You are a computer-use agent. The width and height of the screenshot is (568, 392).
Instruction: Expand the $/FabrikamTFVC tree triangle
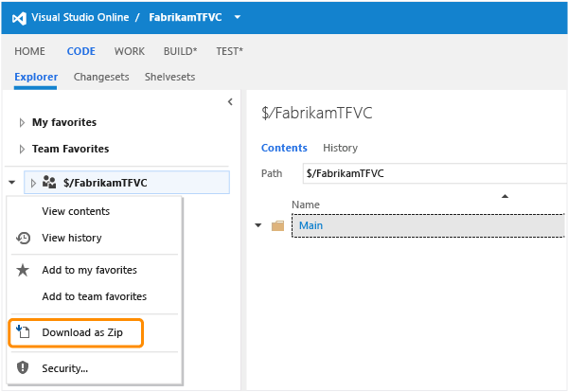(33, 183)
